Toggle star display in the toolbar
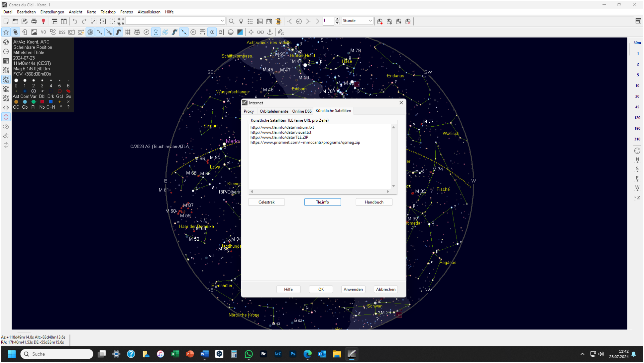Viewport: 644px width, 363px height. [x=6, y=32]
